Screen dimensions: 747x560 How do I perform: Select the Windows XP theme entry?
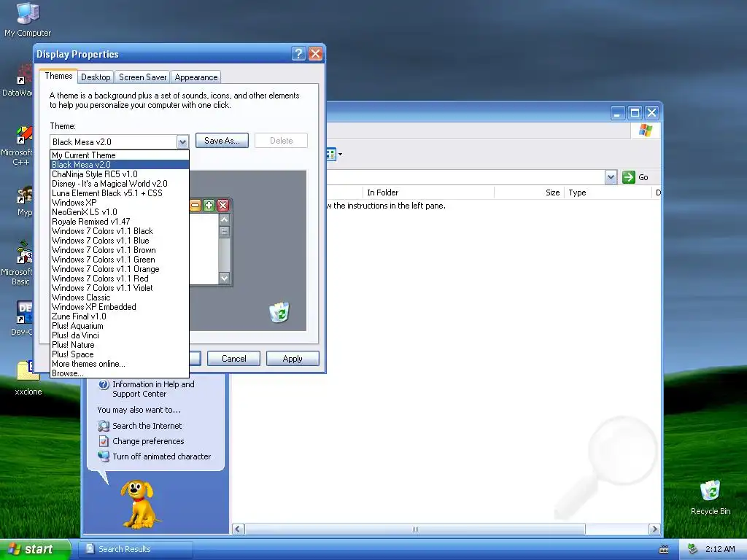click(120, 203)
